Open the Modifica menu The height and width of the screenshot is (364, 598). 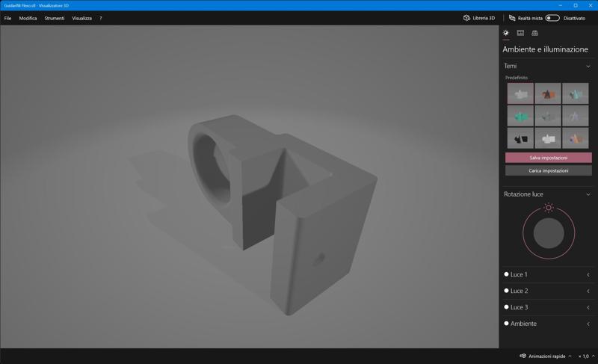pyautogui.click(x=28, y=18)
